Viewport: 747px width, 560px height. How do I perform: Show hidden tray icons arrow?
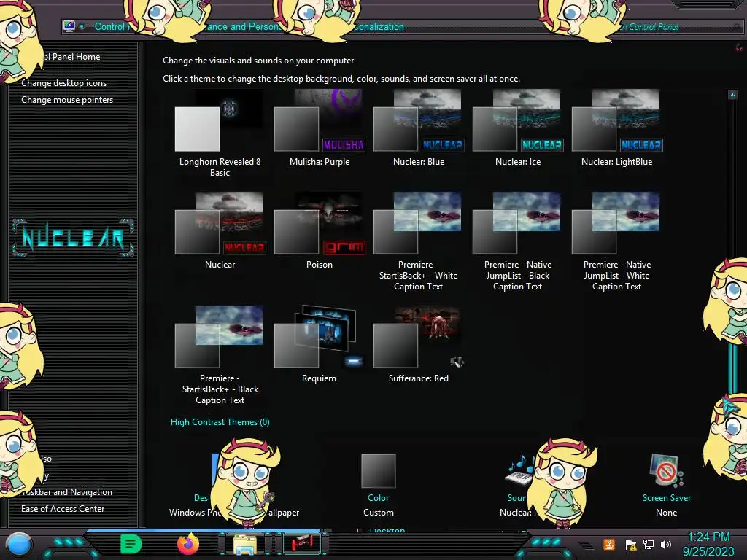pyautogui.click(x=586, y=545)
